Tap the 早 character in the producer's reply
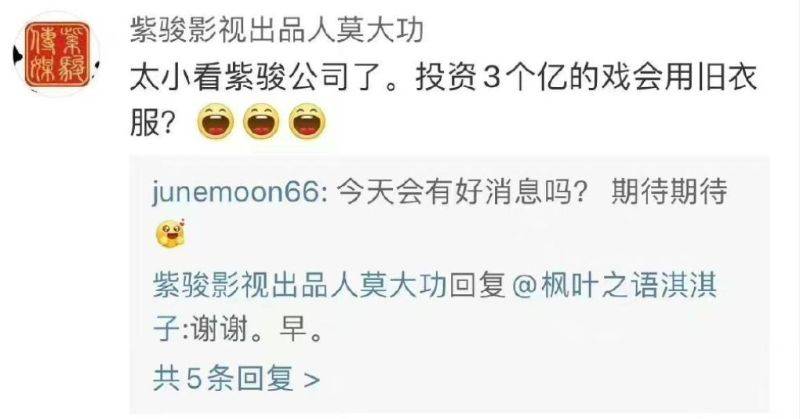This screenshot has height=419, width=800. [x=293, y=329]
